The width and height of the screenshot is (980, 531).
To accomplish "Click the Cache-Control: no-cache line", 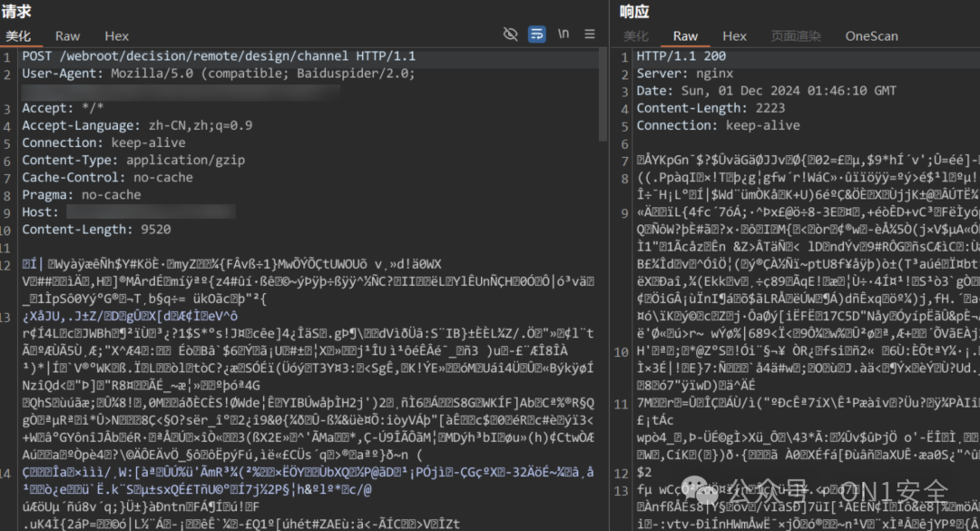I will tap(107, 178).
